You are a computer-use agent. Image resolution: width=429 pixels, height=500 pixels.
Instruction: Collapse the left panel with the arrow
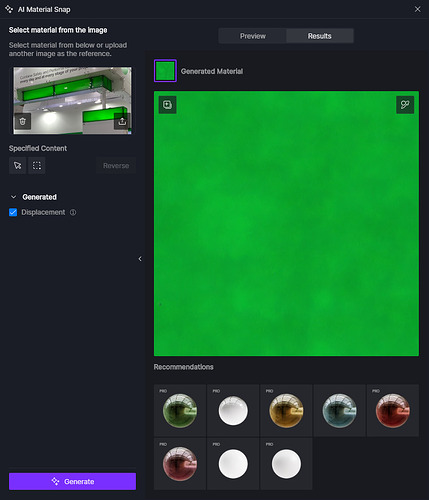tap(140, 259)
